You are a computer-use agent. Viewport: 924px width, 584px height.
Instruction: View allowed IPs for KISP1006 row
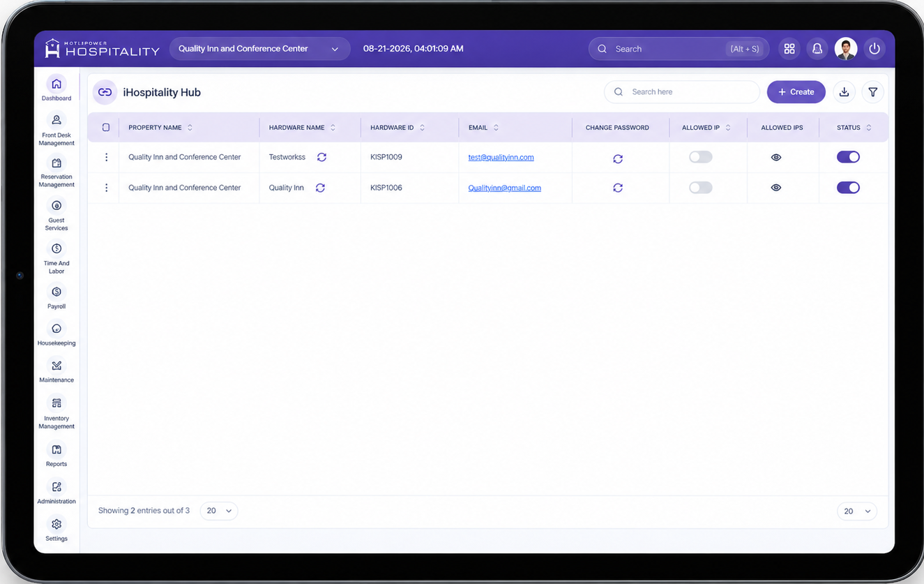pos(776,188)
